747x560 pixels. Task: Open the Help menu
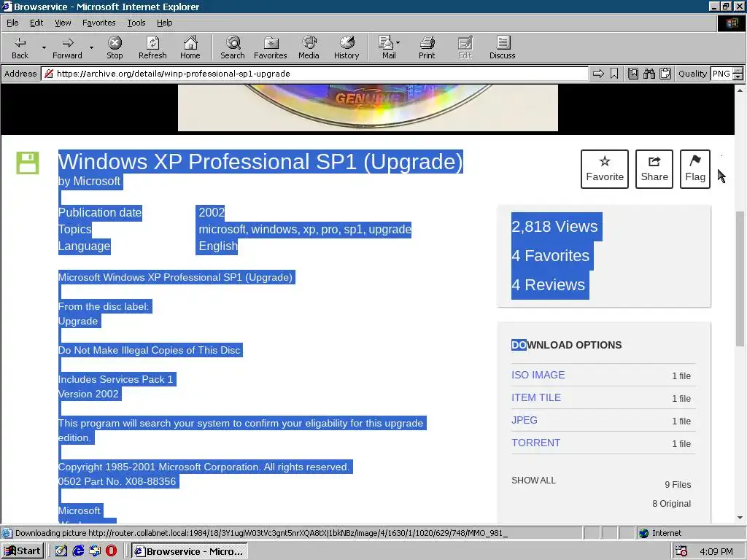(x=164, y=23)
